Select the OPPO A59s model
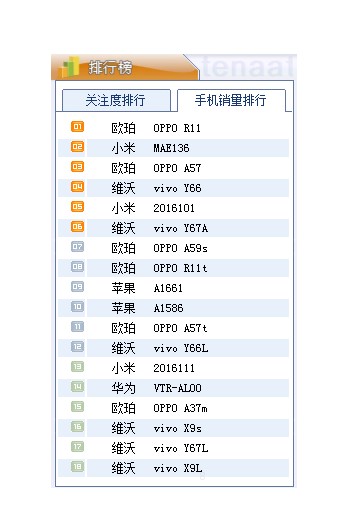 180,248
